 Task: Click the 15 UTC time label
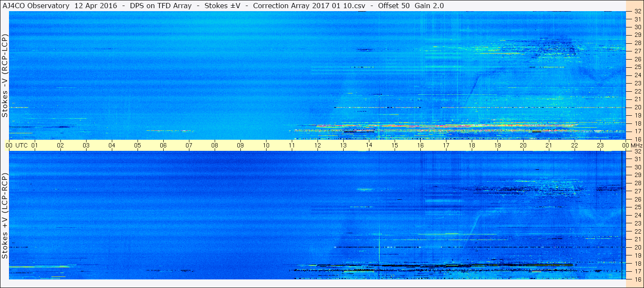coord(395,145)
